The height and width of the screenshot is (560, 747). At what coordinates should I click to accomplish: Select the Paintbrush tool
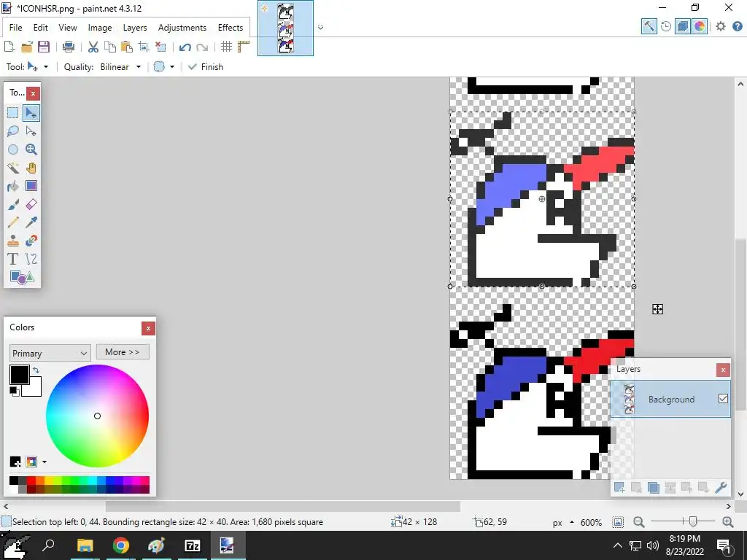click(13, 204)
